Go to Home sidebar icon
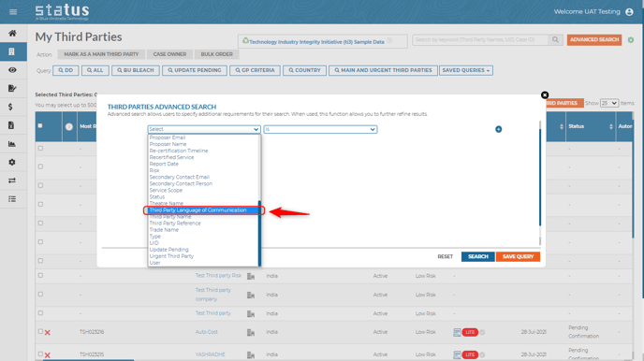The height and width of the screenshot is (361, 644). [12, 34]
